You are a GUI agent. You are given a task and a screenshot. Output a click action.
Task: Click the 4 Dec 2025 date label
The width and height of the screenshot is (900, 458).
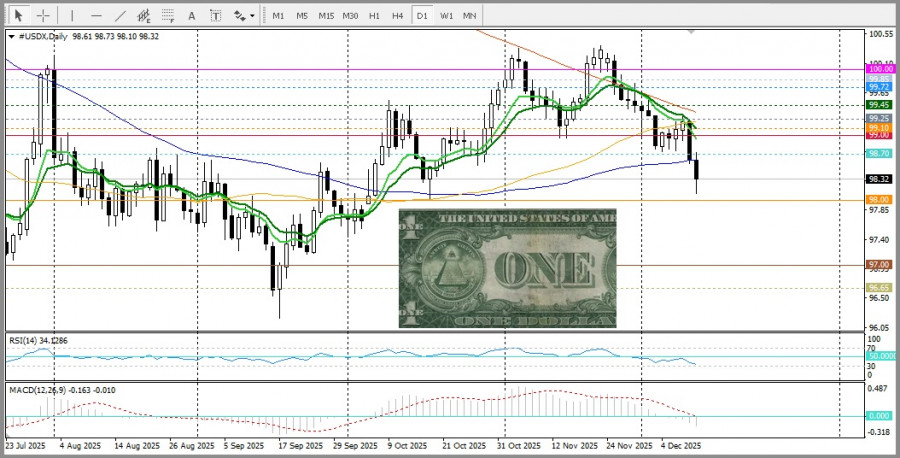(x=681, y=445)
